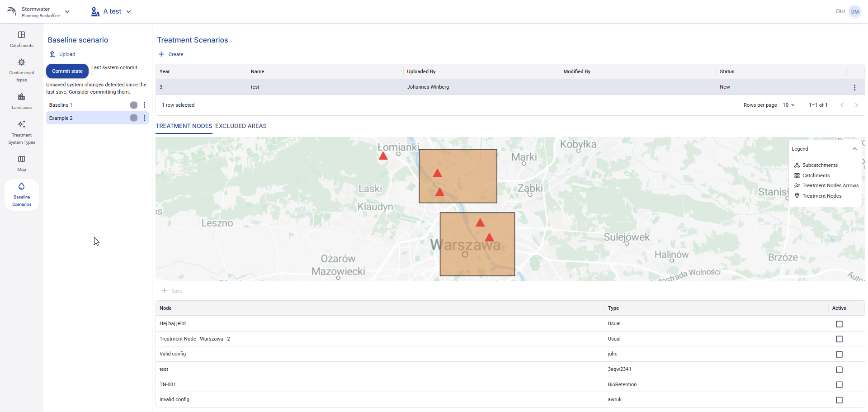Collapse the Legend panel

tap(854, 149)
